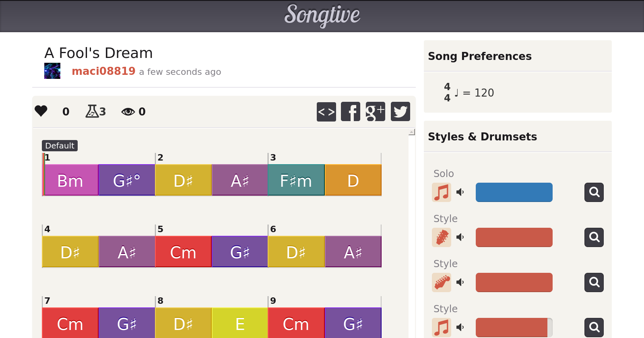Viewport: 644px width, 338px height.
Task: Open search for first Style
Action: coord(594,237)
